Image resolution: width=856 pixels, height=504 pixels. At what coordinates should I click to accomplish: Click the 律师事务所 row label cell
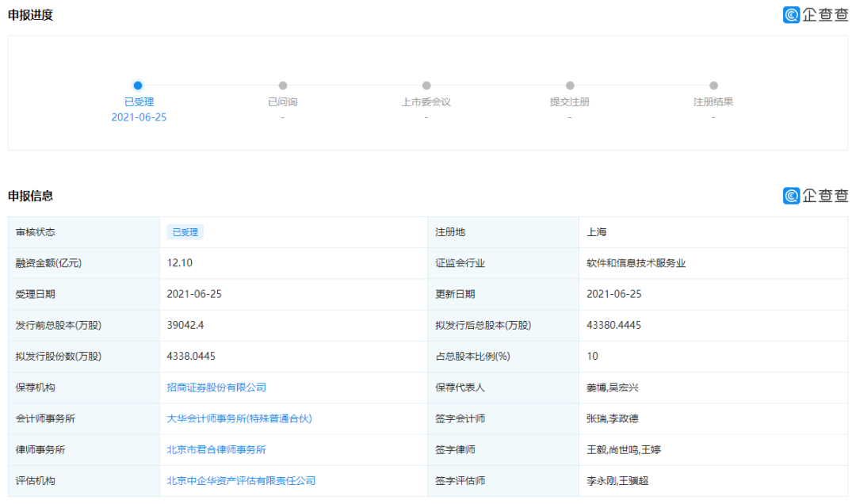click(x=84, y=450)
